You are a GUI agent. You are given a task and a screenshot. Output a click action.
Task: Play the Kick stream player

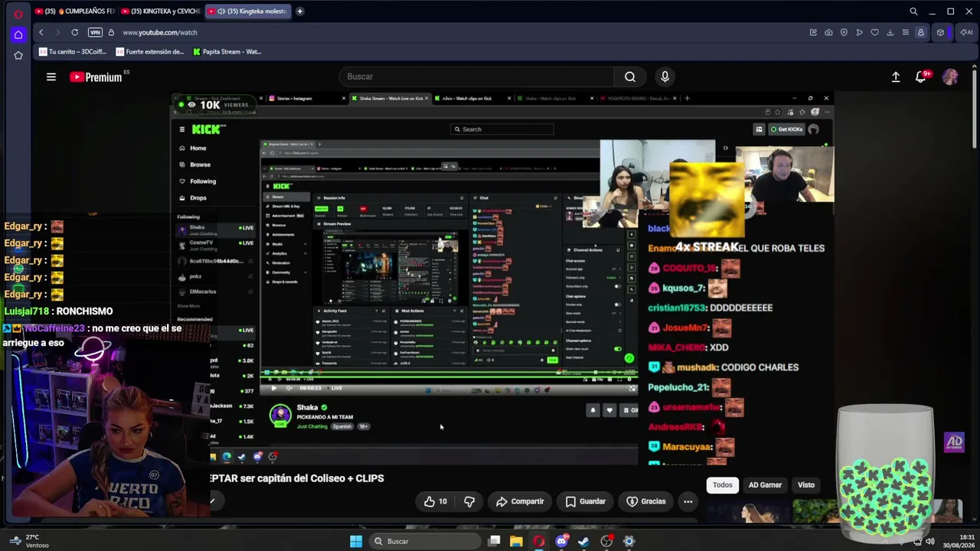(274, 388)
